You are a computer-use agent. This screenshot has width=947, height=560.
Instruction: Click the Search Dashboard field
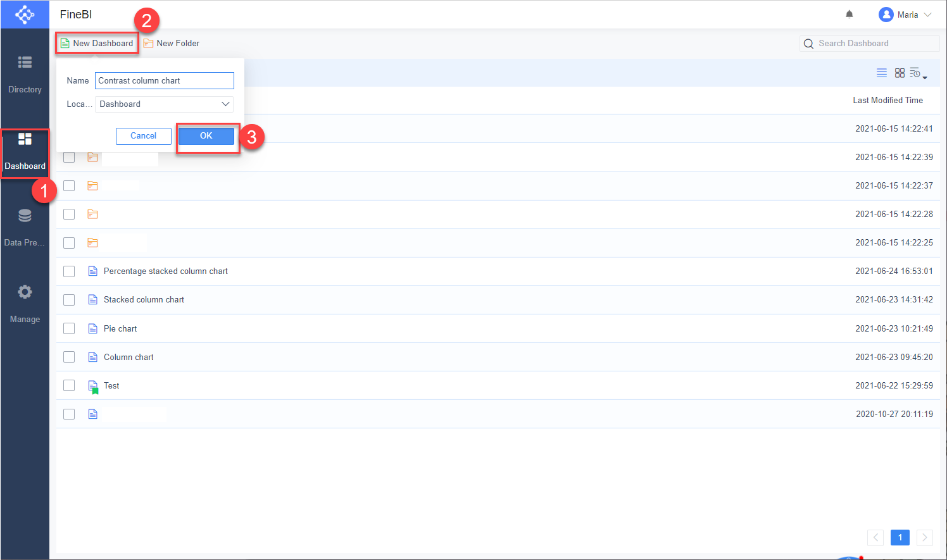coord(870,44)
